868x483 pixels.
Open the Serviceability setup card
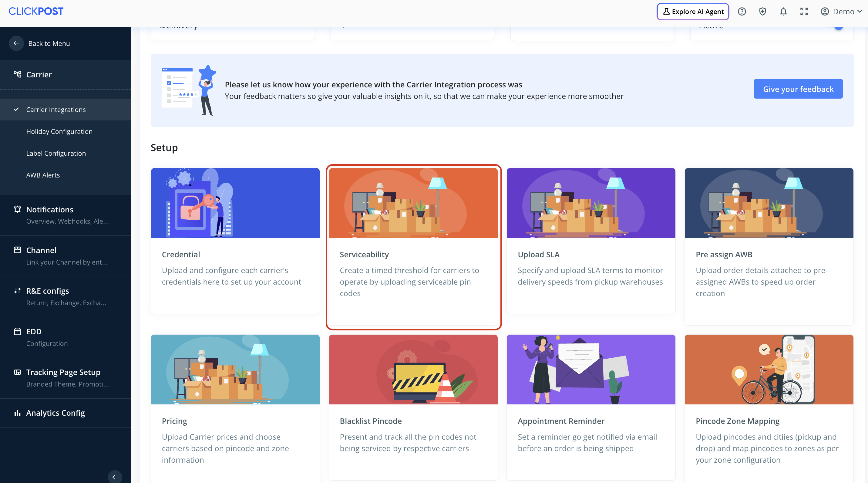coord(413,247)
